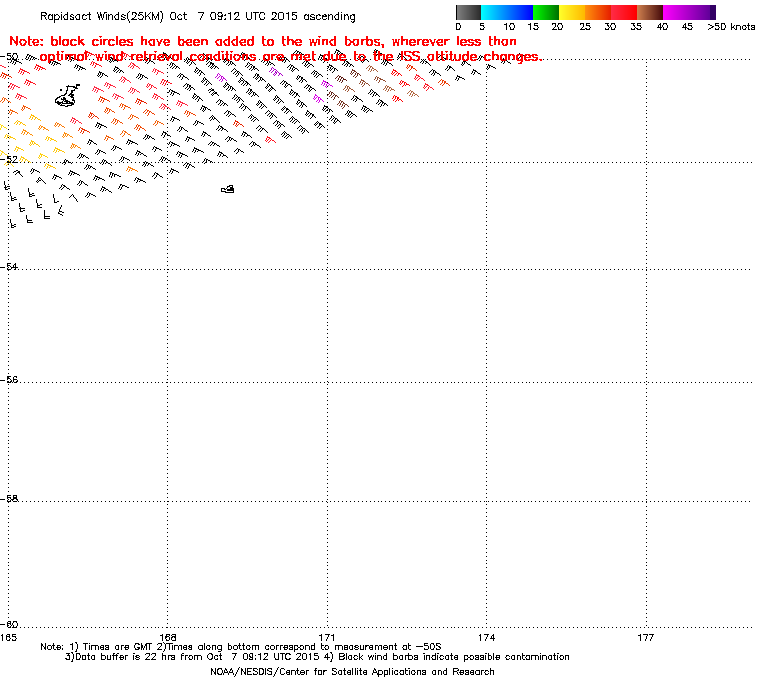Click the -58 latitude axis label
The image size is (760, 688).
coord(10,498)
